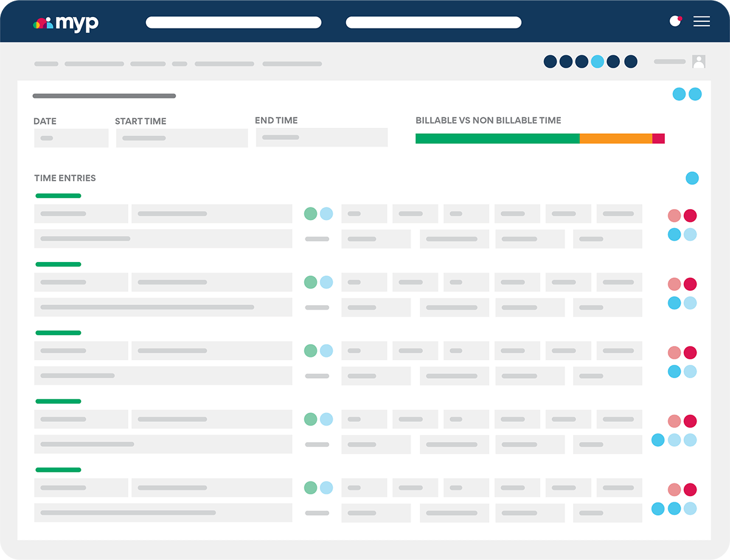The image size is (730, 560).
Task: Click the crimson delete icon on the first entry
Action: (x=691, y=215)
